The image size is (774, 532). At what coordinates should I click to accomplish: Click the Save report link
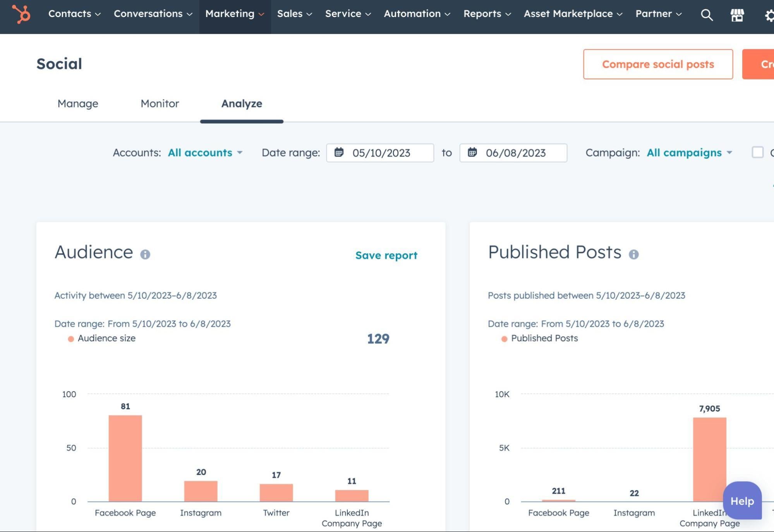click(x=386, y=255)
